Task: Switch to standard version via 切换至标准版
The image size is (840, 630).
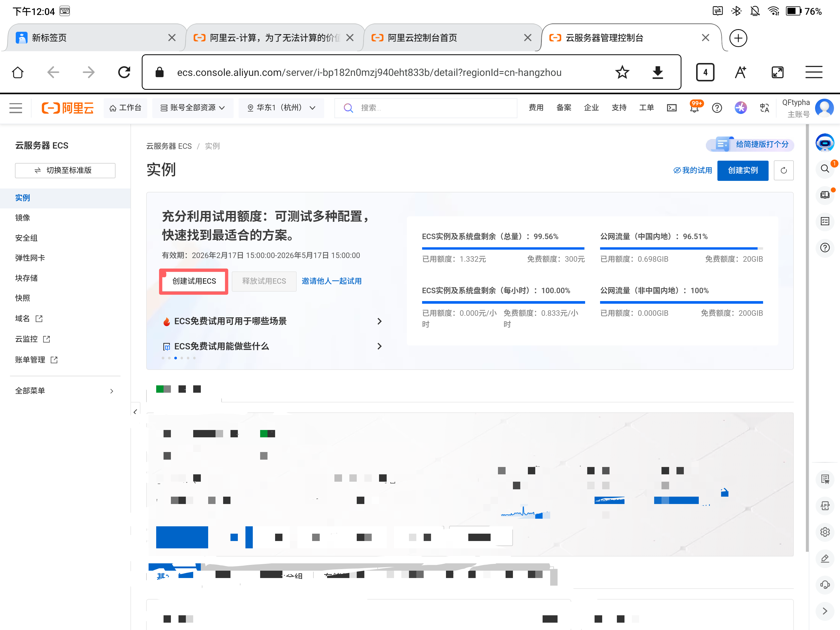Action: click(65, 171)
